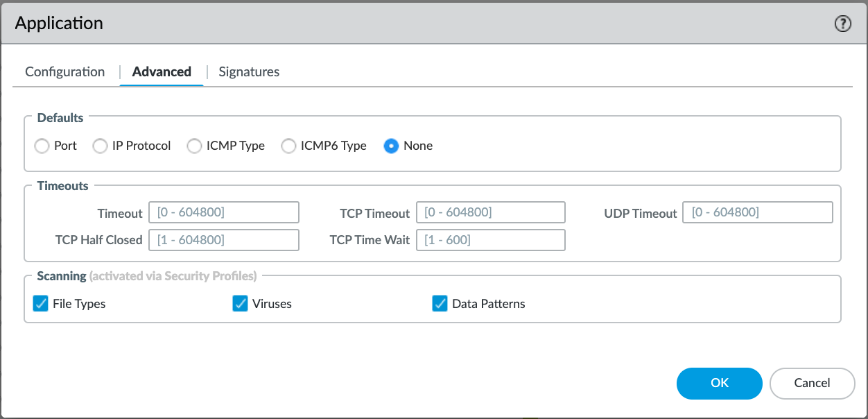Click the Application dialog title bar
Image resolution: width=868 pixels, height=419 pixels.
click(x=416, y=24)
